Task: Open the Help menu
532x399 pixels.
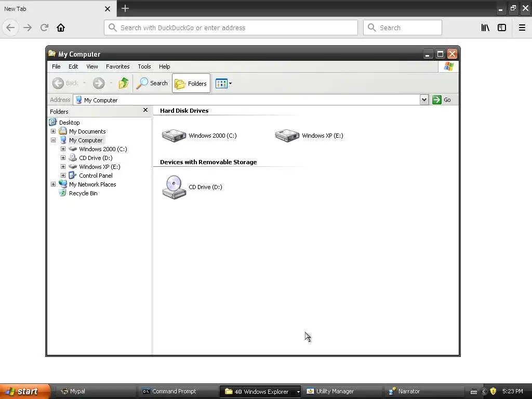Action: 165,66
